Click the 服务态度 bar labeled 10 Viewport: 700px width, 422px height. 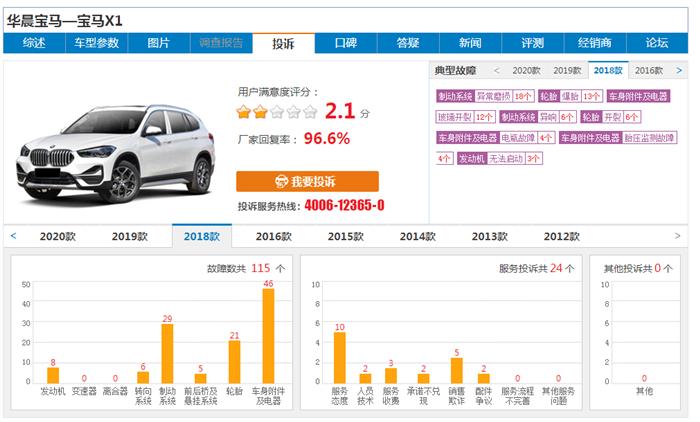340,358
